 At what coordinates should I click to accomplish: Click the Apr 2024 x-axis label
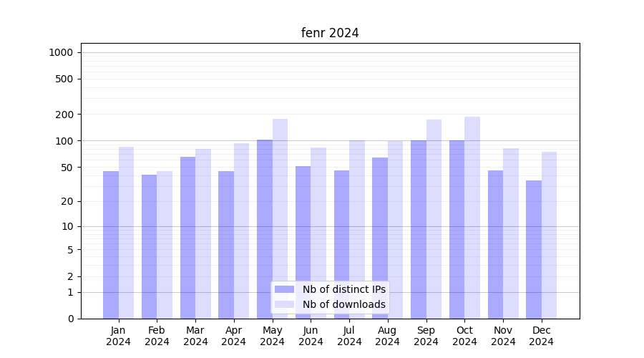pos(234,336)
